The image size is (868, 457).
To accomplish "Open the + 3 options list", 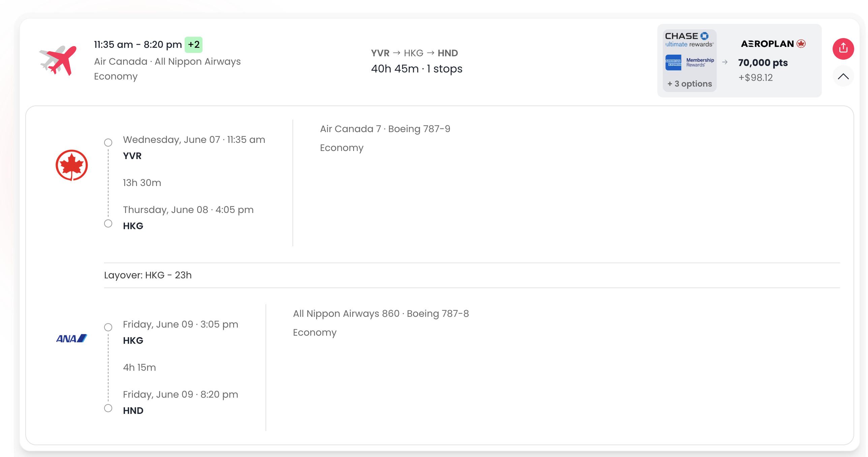I will [689, 84].
